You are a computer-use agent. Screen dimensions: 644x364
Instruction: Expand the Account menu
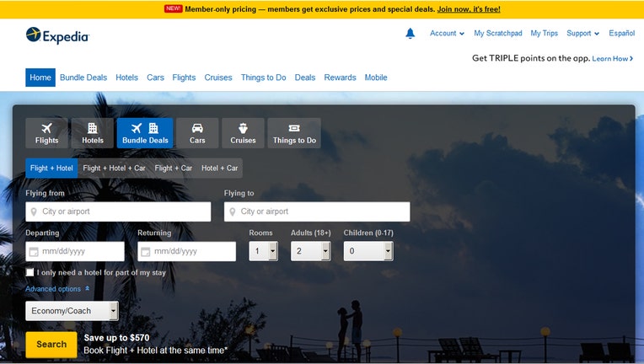(447, 33)
